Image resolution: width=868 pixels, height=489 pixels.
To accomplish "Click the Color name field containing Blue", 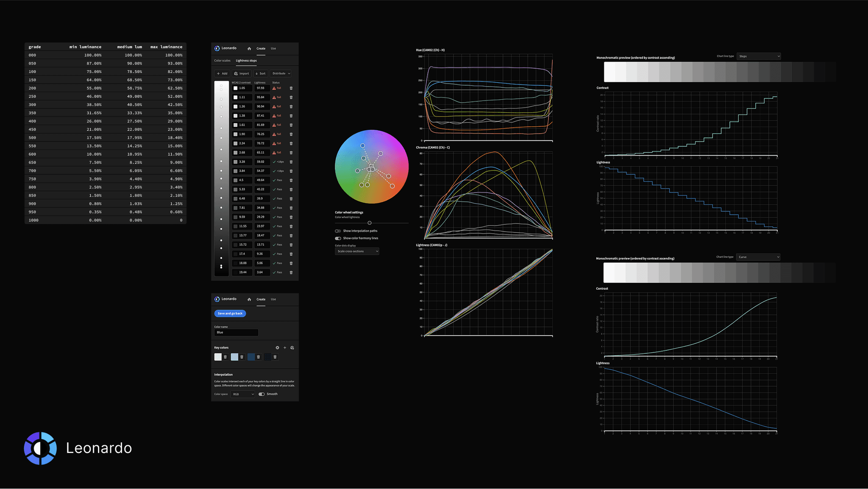I will 236,333.
